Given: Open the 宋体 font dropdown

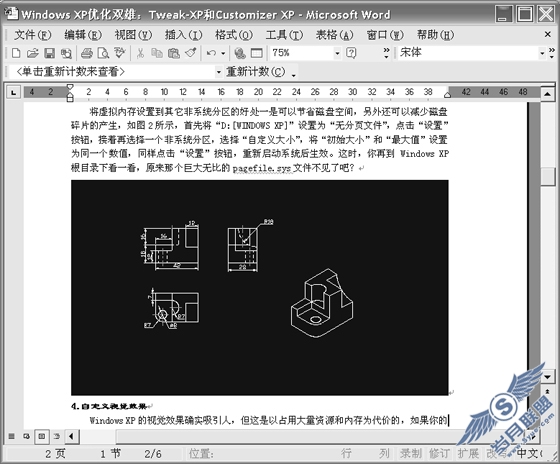Looking at the screenshot, I should (542, 53).
